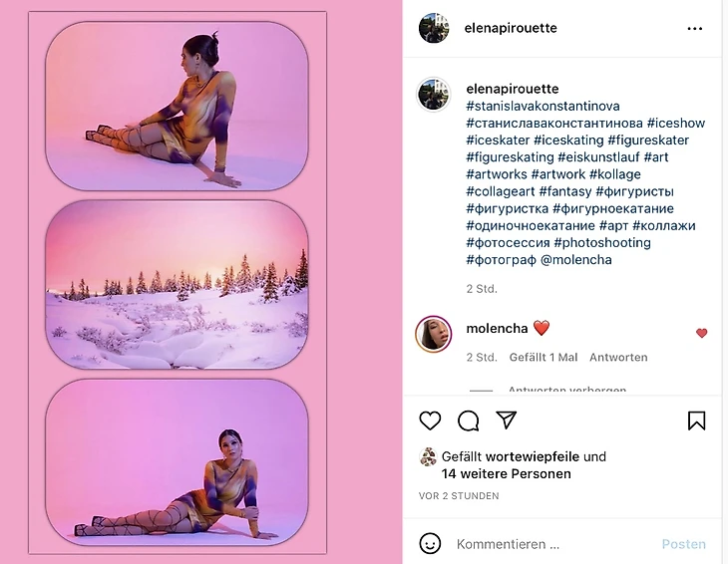728x564 pixels.
Task: View Gefällt 1 Mal comment likes
Action: (544, 357)
